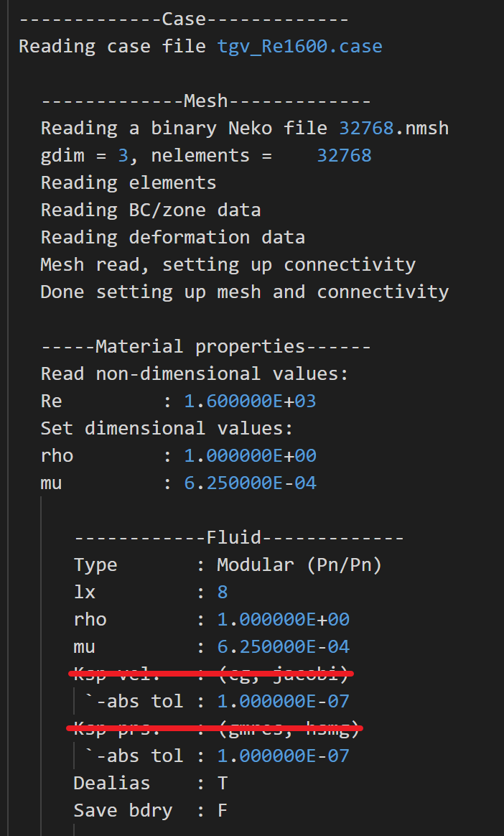Click the Mesh read, setting up connectivity line
504x836 pixels.
[228, 265]
